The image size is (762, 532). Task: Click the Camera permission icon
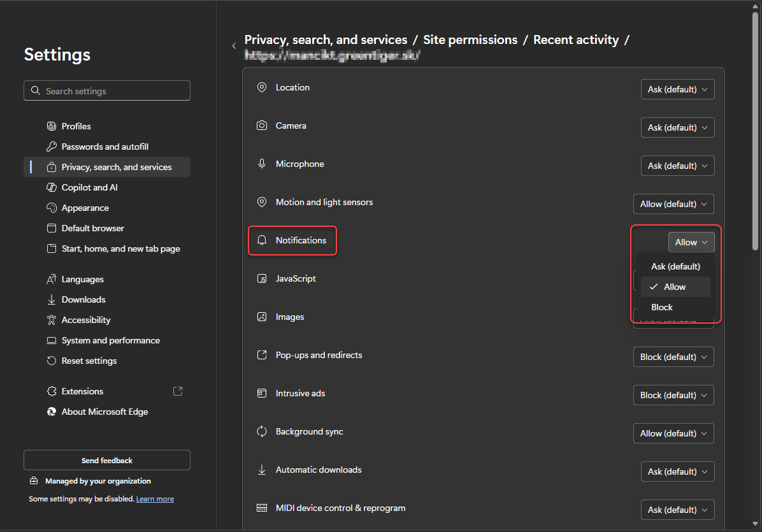tap(262, 126)
